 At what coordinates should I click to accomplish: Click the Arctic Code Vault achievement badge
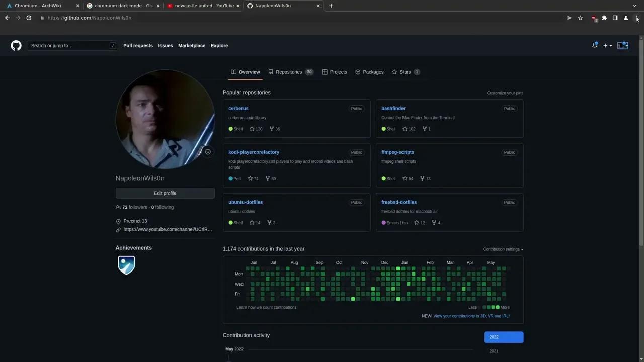[x=126, y=265]
